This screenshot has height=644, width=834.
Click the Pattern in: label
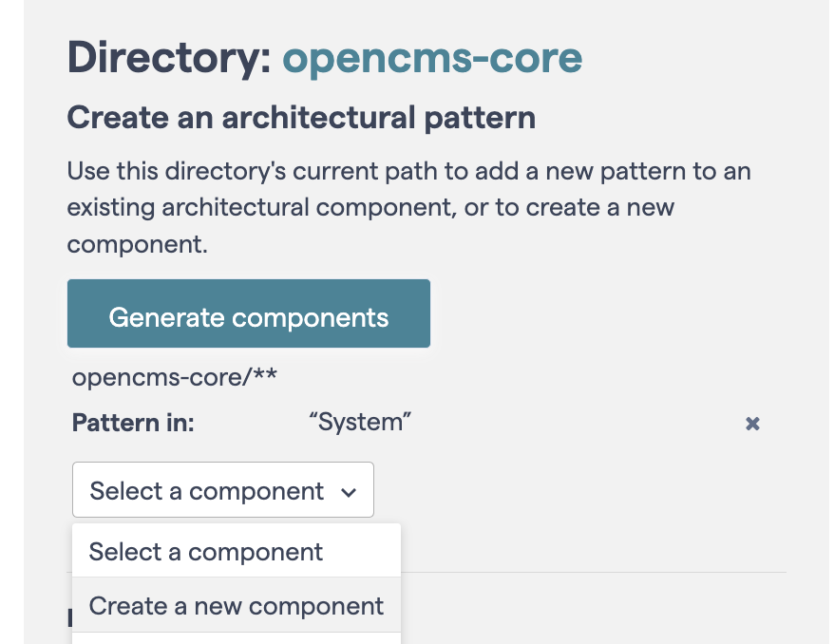133,423
